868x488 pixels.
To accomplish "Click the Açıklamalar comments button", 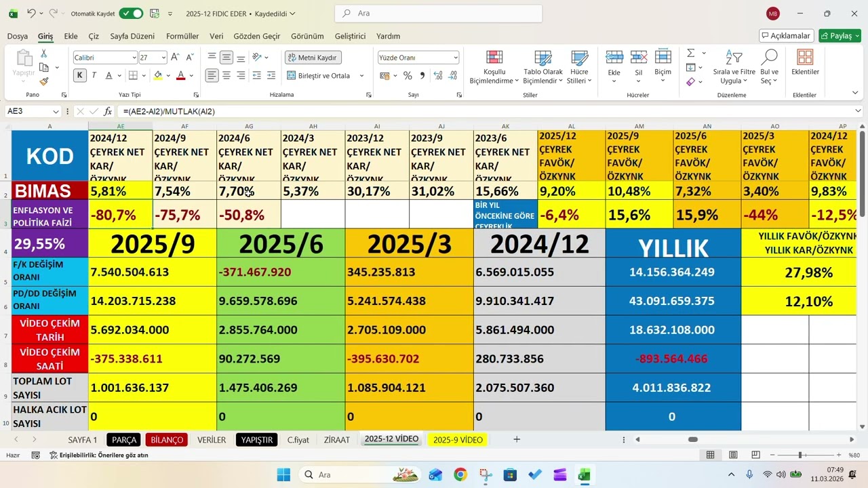I will coord(787,36).
